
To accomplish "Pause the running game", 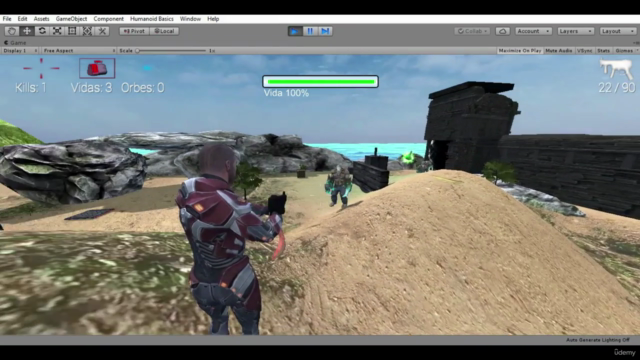I will (310, 31).
